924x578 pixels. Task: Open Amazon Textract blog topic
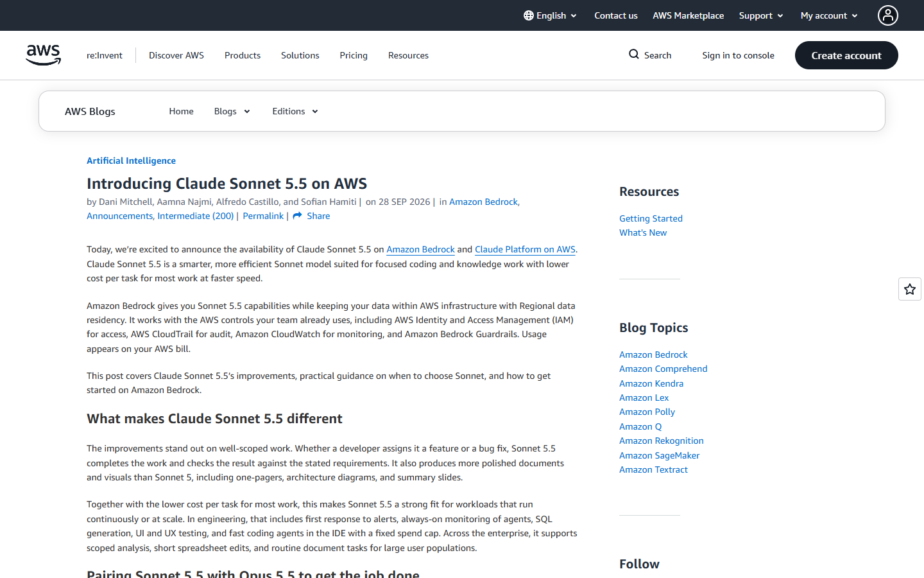653,469
